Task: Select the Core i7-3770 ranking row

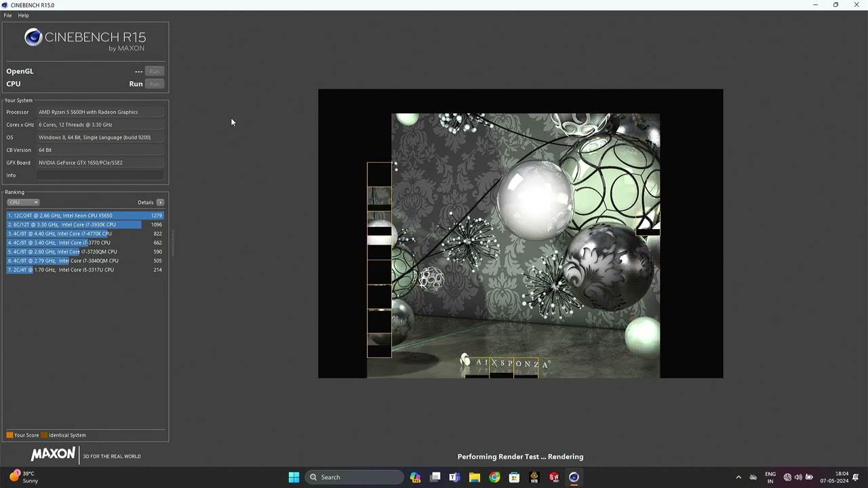Action: coord(85,243)
